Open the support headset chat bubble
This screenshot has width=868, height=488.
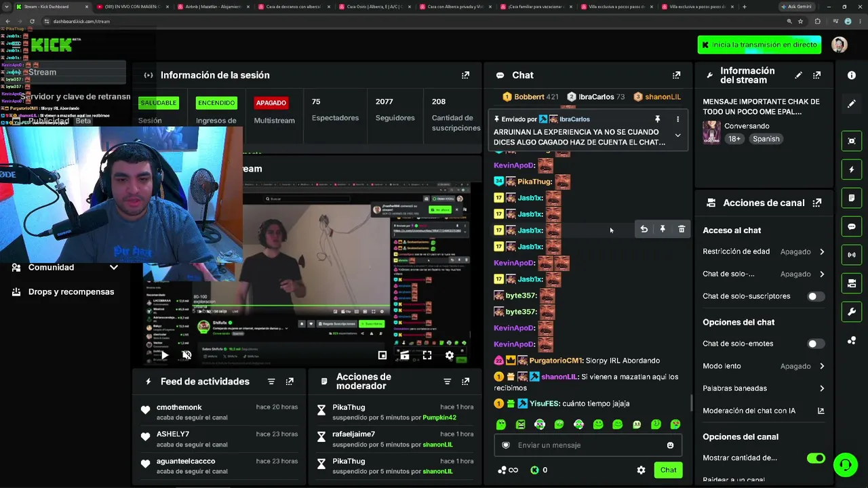(x=845, y=465)
